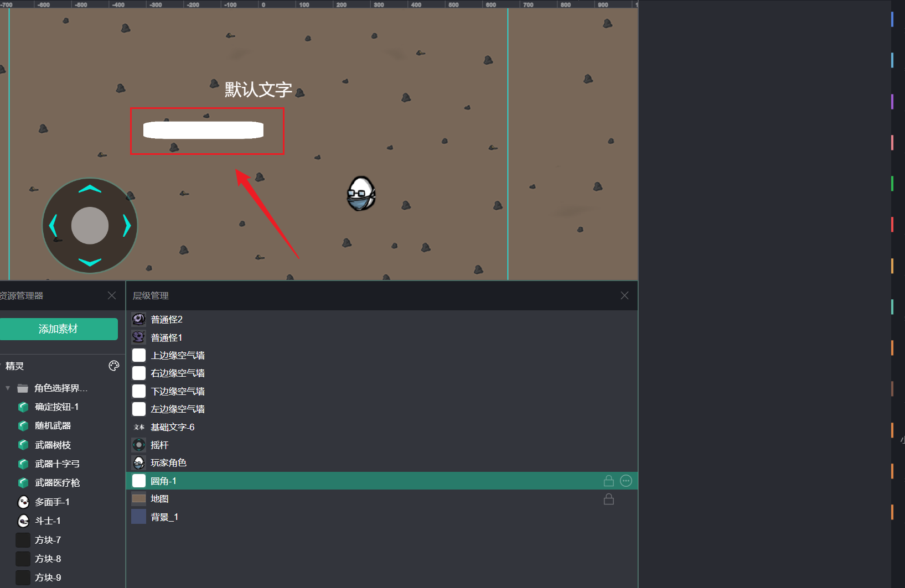Click the highlighted 圆角-1 layer name
Viewport: 905px width, 588px height.
(163, 481)
